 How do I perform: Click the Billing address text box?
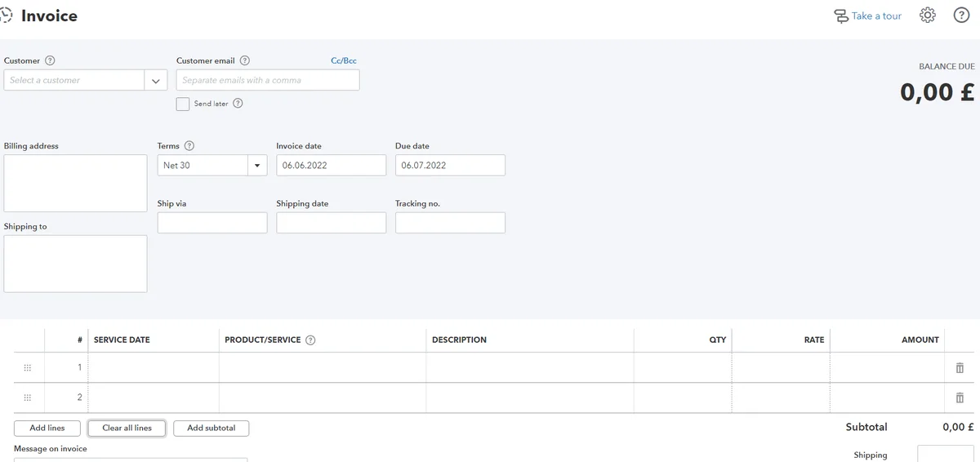point(75,183)
